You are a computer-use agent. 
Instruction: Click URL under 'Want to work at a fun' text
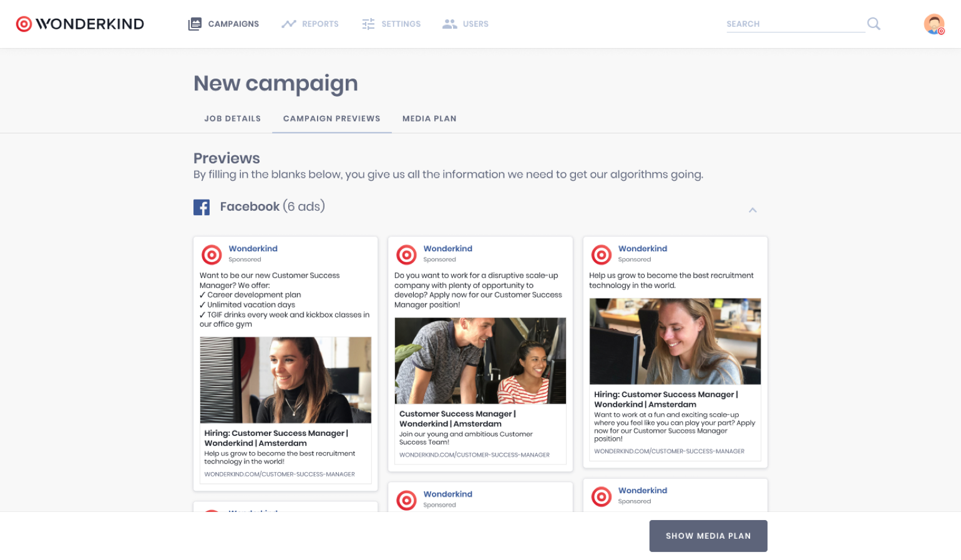(x=669, y=451)
